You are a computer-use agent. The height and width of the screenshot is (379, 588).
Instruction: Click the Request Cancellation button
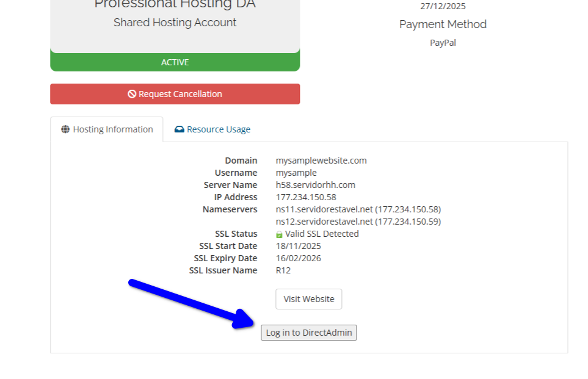point(175,93)
